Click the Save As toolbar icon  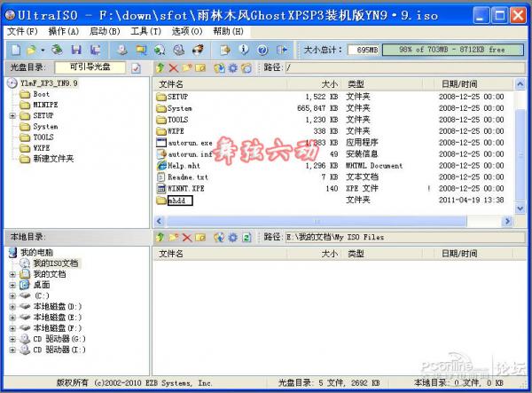96,50
